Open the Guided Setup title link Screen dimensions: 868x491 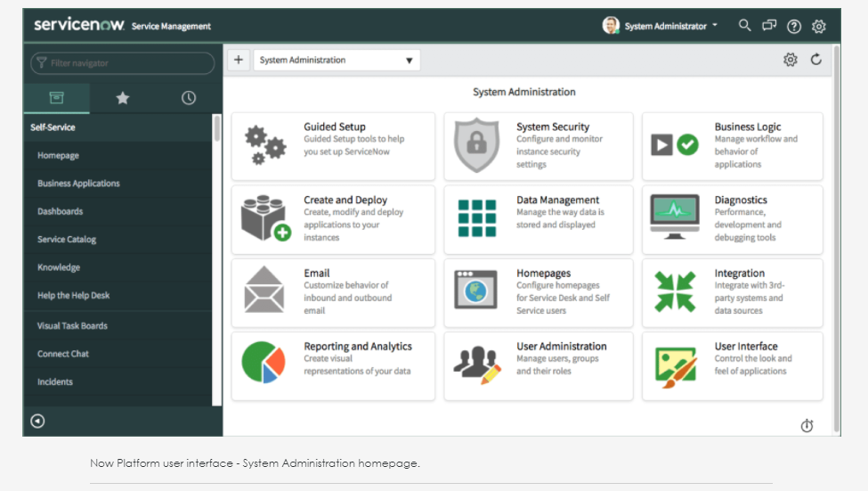tap(335, 127)
